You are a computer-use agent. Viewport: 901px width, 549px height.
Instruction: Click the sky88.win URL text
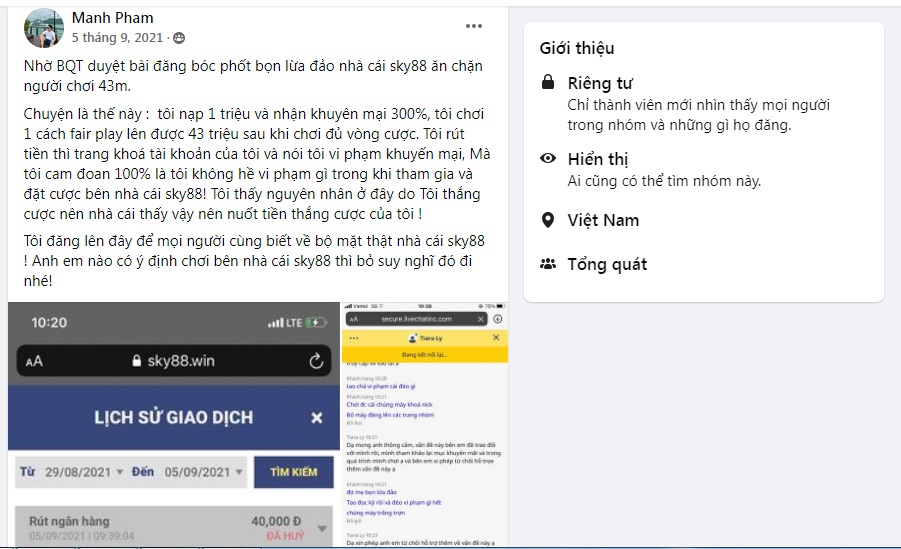click(181, 361)
